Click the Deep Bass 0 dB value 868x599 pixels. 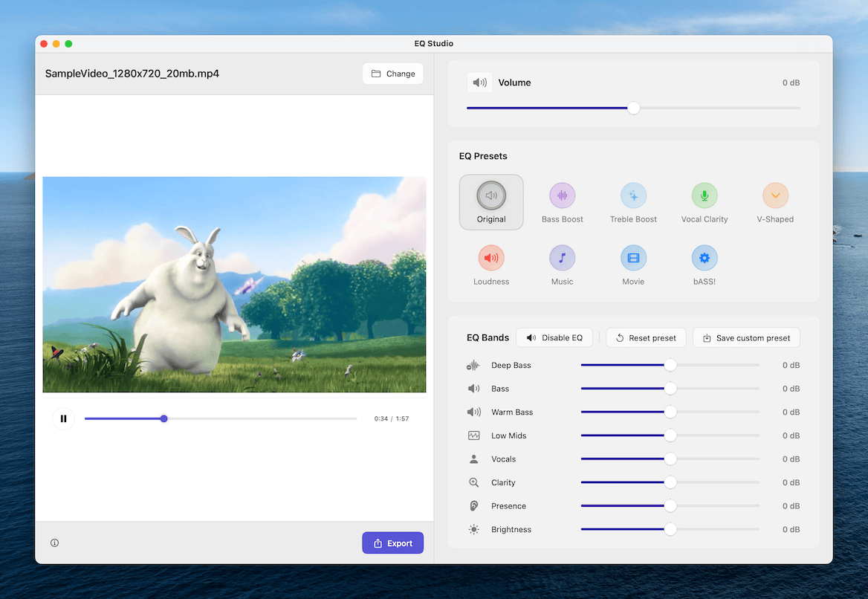[x=791, y=366]
